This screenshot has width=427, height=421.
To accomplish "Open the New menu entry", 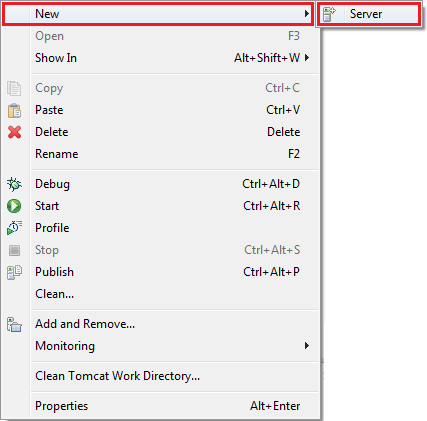I will coord(158,14).
